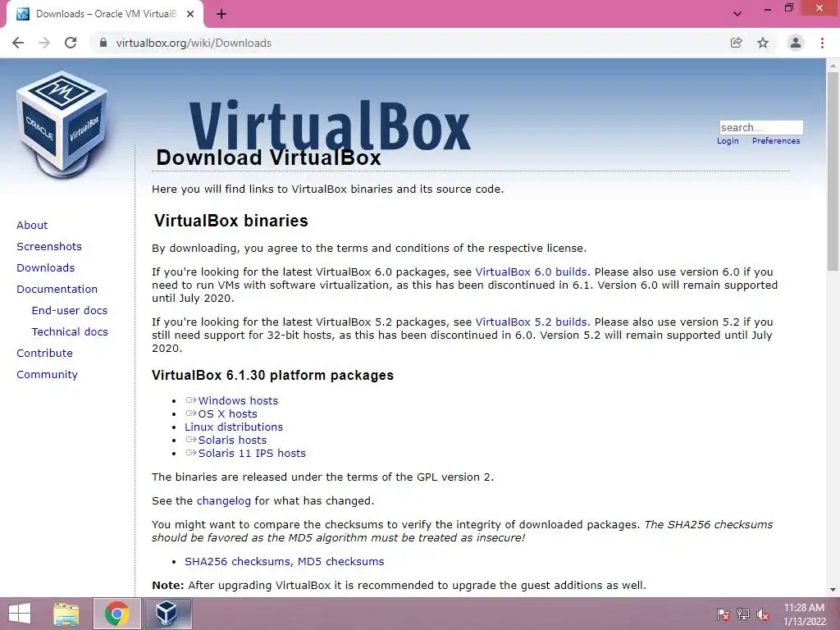Close the Downloads tab with X
This screenshot has height=630, width=840.
coord(190,14)
